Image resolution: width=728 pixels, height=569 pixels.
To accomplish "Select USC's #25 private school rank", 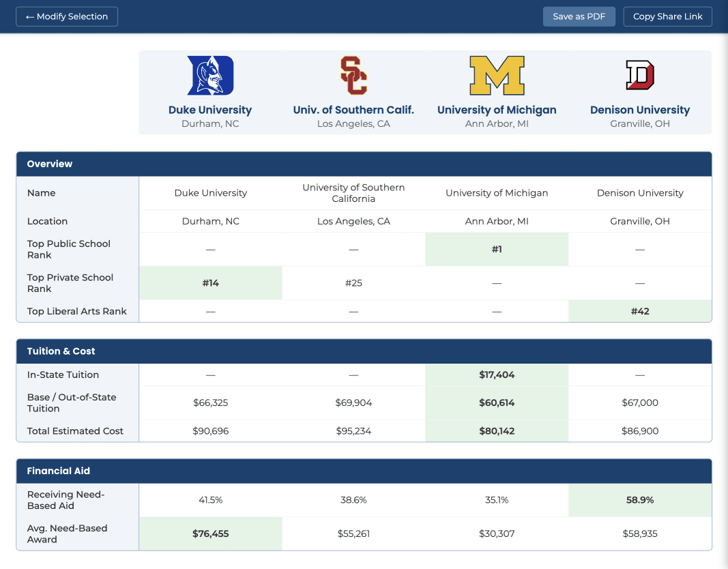I will (353, 283).
